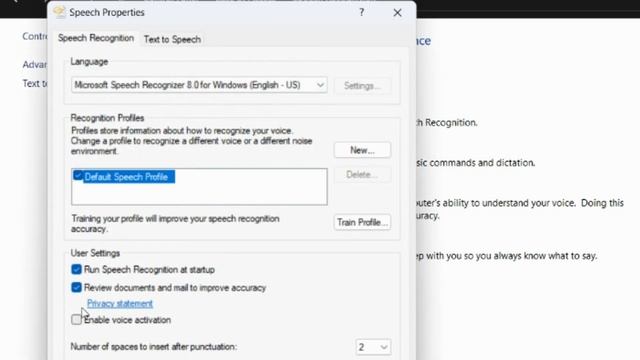Click the Train Profile button
Screen dimensions: 640x360
(362, 222)
